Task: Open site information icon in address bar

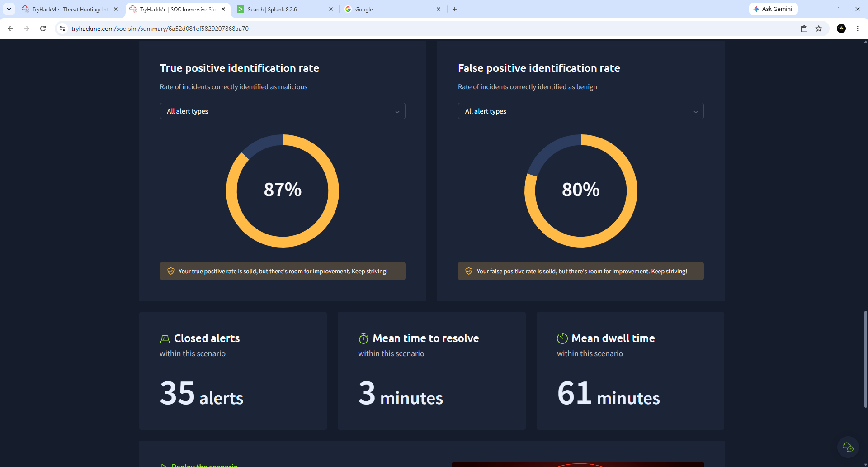Action: tap(62, 29)
